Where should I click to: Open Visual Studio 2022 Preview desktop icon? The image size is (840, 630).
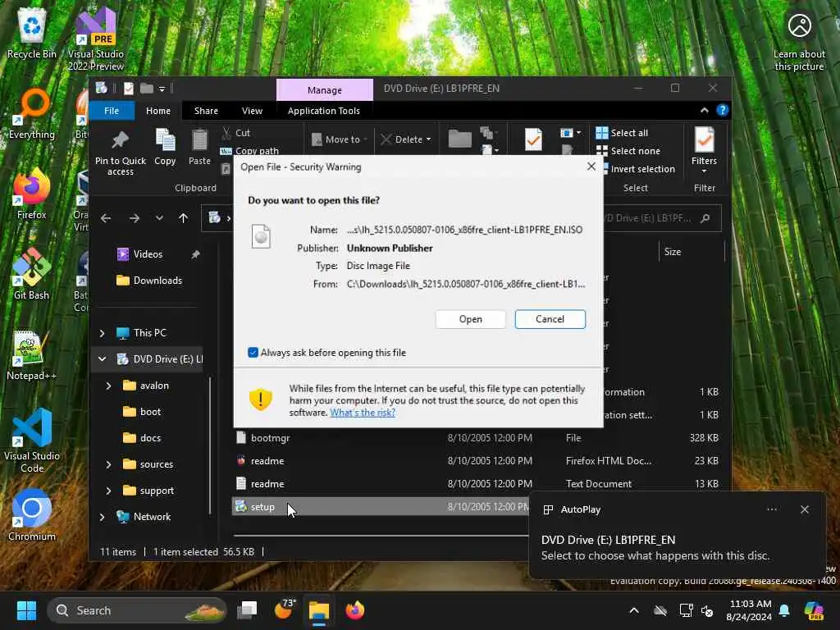95,39
